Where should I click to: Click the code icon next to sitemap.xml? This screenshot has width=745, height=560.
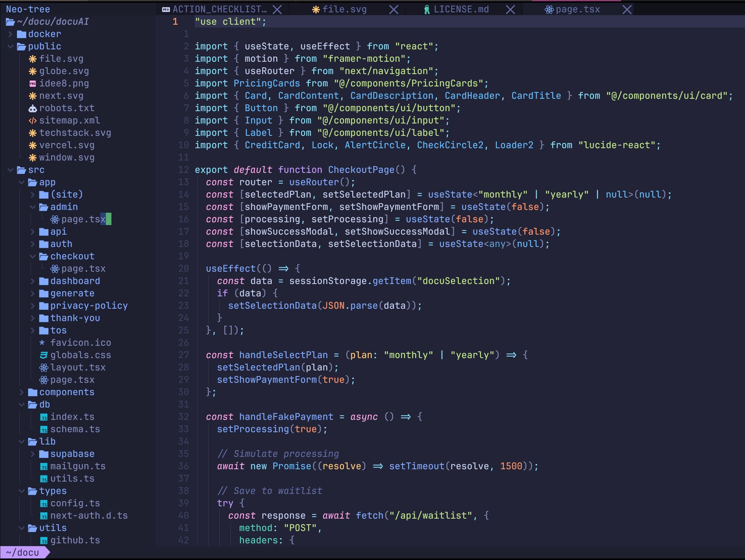point(32,120)
